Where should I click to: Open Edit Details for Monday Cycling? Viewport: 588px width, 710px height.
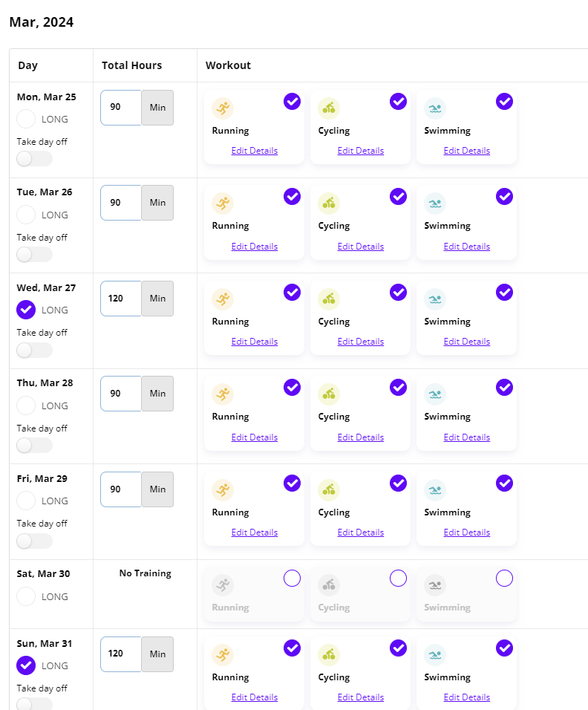pos(360,151)
